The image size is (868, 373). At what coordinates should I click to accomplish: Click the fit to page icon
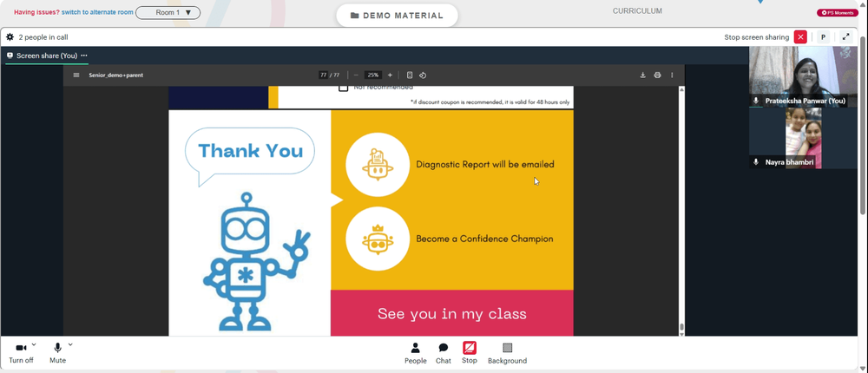coord(410,75)
